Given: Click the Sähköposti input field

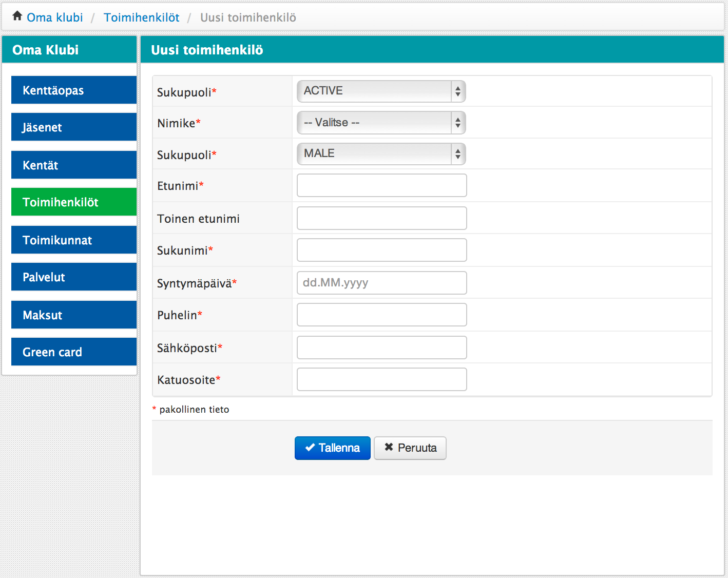Looking at the screenshot, I should (382, 348).
